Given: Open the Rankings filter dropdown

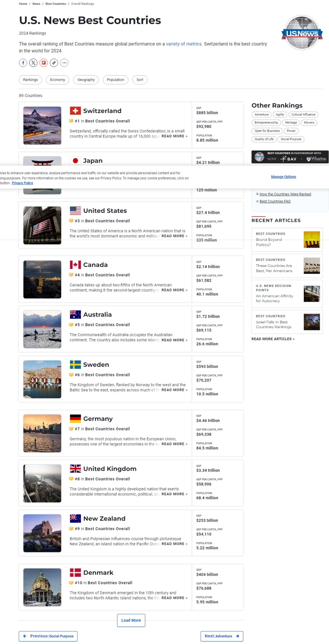Looking at the screenshot, I should pyautogui.click(x=31, y=80).
